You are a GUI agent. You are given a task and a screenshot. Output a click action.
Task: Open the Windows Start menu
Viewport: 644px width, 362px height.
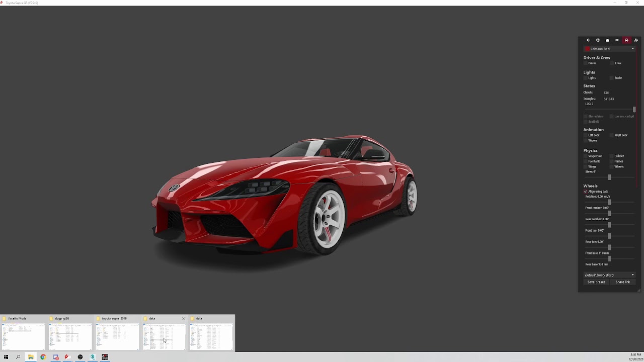coord(6,357)
